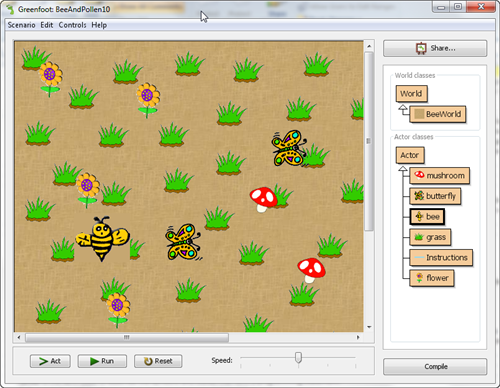Open the Edit menu
The image size is (500, 388).
coord(47,25)
